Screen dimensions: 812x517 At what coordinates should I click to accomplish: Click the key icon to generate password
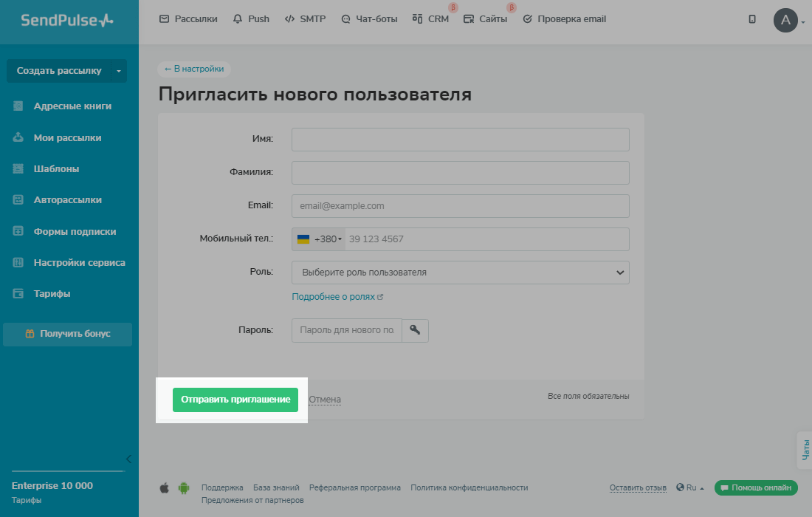[x=416, y=330]
